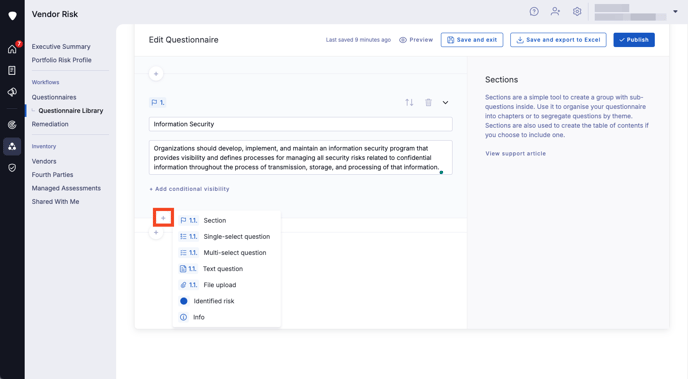This screenshot has width=688, height=379.
Task: Click the help question mark icon
Action: pos(534,12)
